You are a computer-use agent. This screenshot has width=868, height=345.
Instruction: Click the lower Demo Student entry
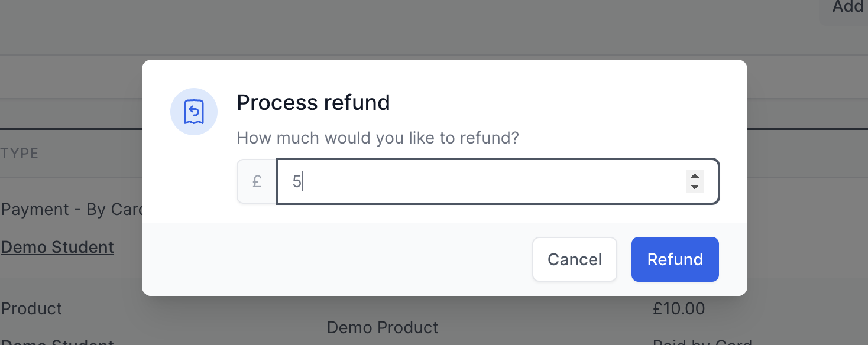click(x=57, y=341)
